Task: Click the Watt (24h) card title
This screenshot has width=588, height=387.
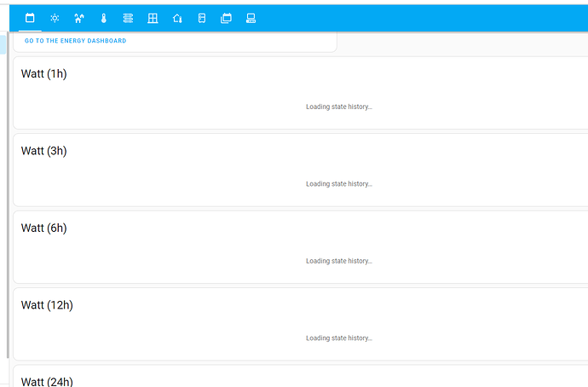Action: tap(47, 381)
